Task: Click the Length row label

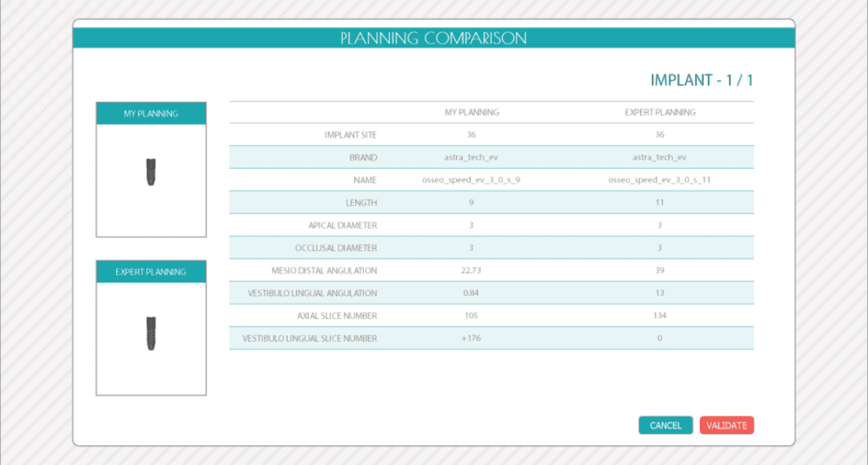Action: [361, 203]
